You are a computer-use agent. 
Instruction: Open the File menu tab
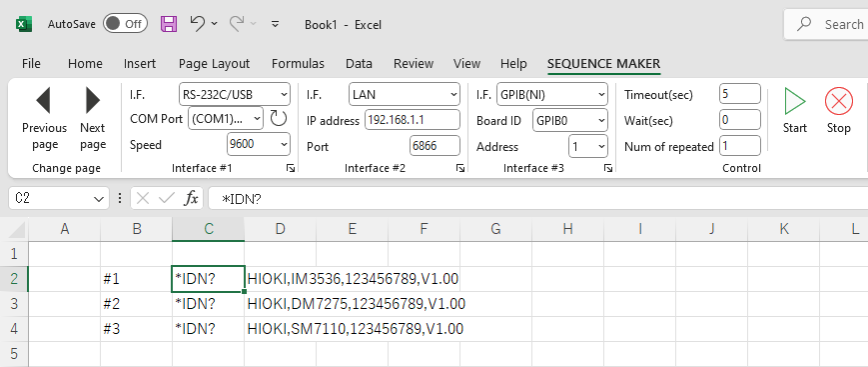[31, 64]
